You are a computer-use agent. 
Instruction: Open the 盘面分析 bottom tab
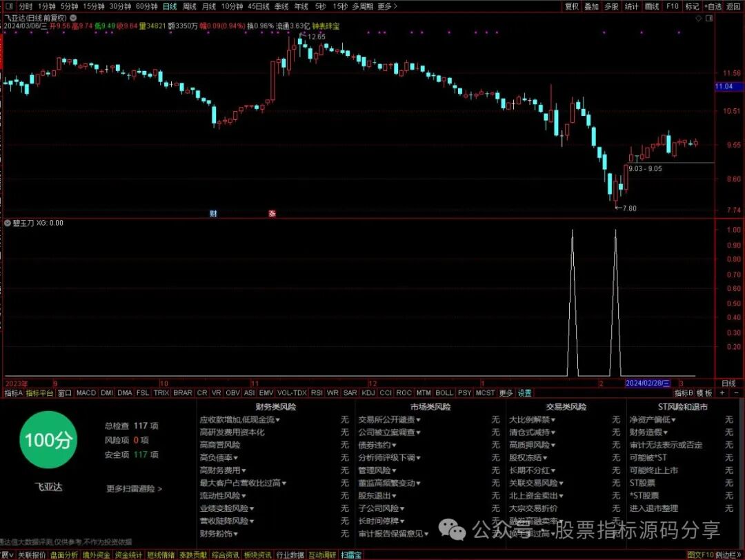(x=64, y=554)
